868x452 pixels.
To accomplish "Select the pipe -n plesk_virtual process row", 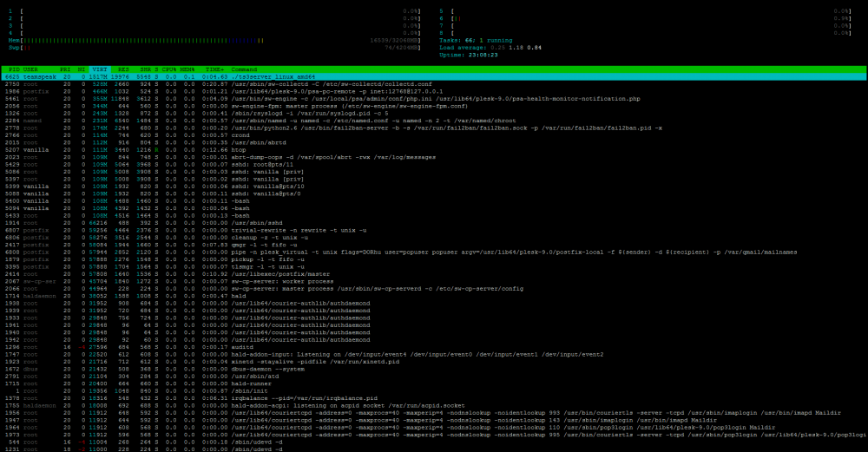I will tap(434, 252).
